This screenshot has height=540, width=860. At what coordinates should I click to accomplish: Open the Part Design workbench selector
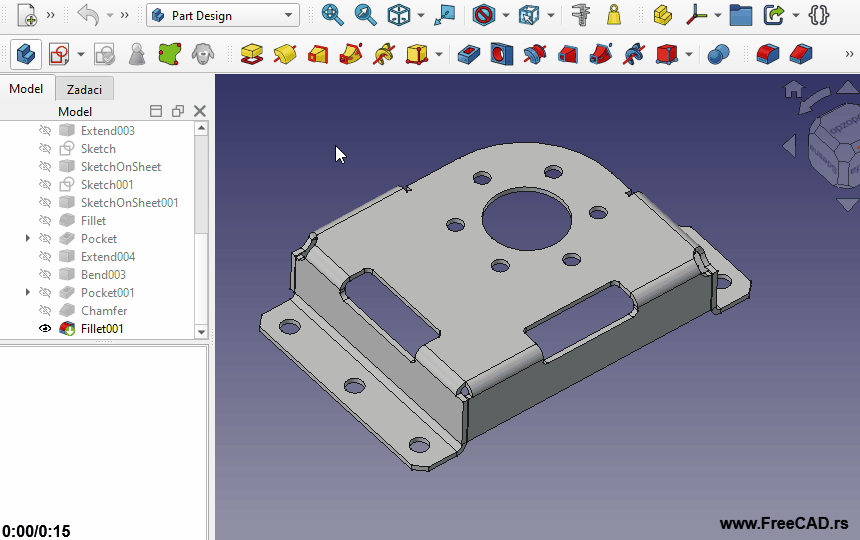[223, 15]
